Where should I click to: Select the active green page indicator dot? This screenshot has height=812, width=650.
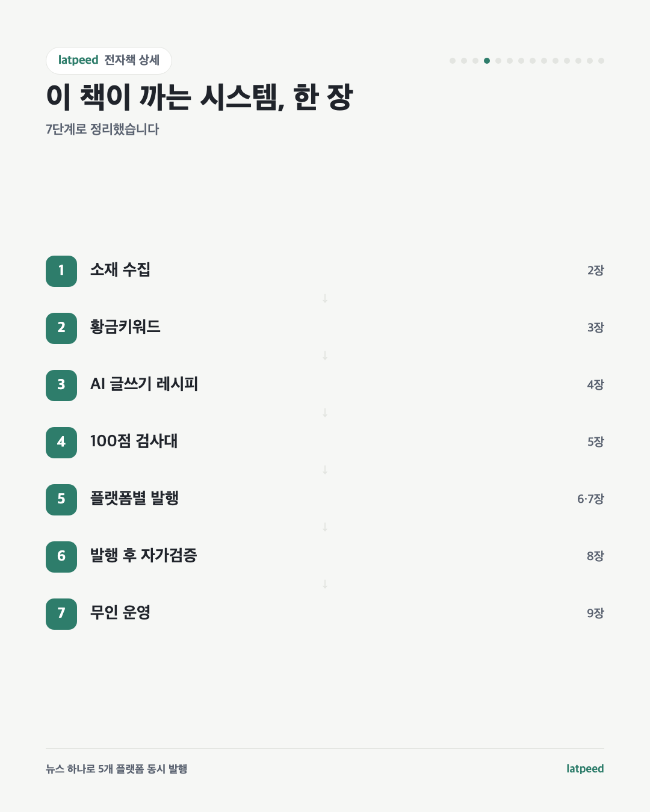(487, 61)
